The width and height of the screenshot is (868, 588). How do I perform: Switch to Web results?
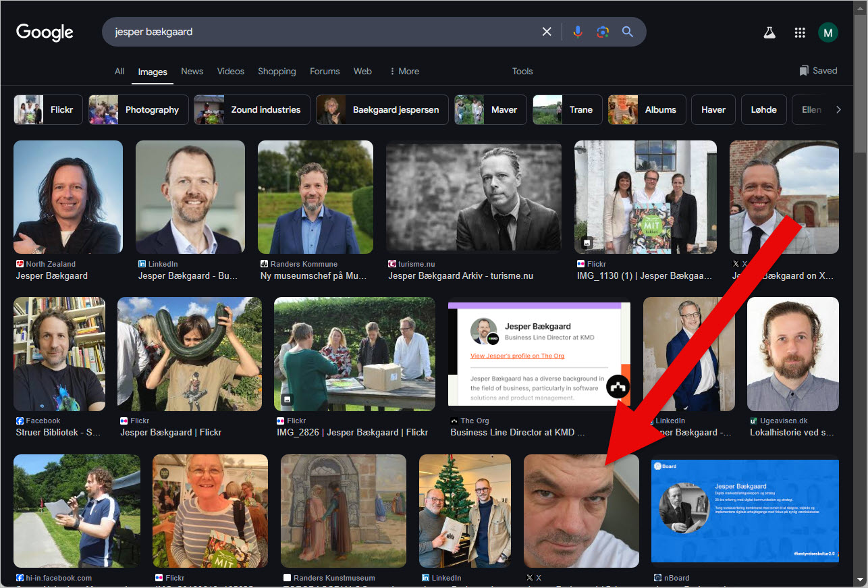(x=363, y=71)
